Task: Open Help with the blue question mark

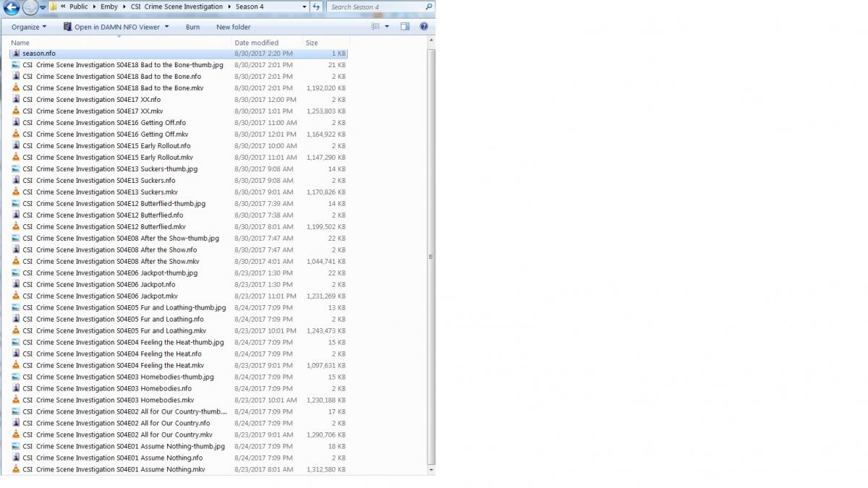Action: 424,27
